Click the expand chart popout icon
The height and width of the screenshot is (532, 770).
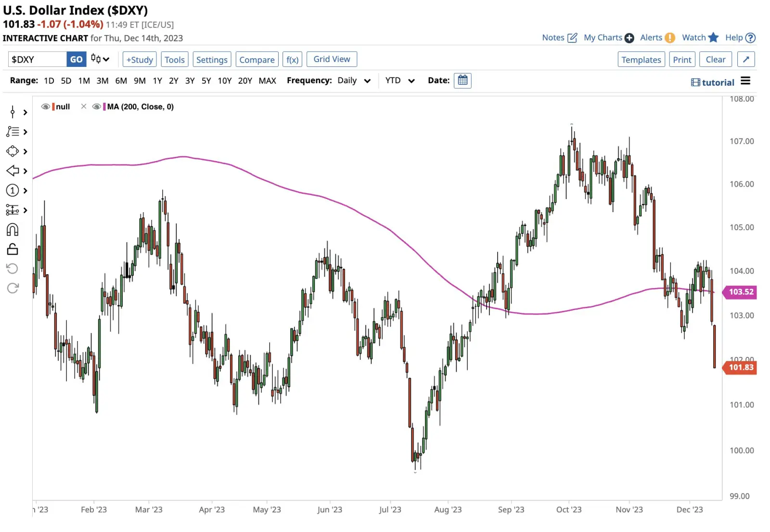pos(745,59)
